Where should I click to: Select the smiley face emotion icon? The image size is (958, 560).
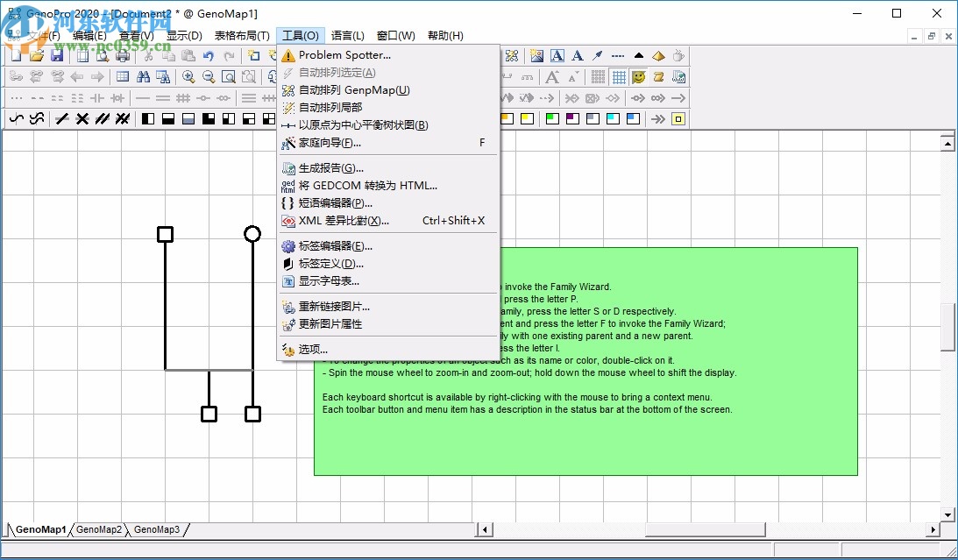pyautogui.click(x=638, y=78)
